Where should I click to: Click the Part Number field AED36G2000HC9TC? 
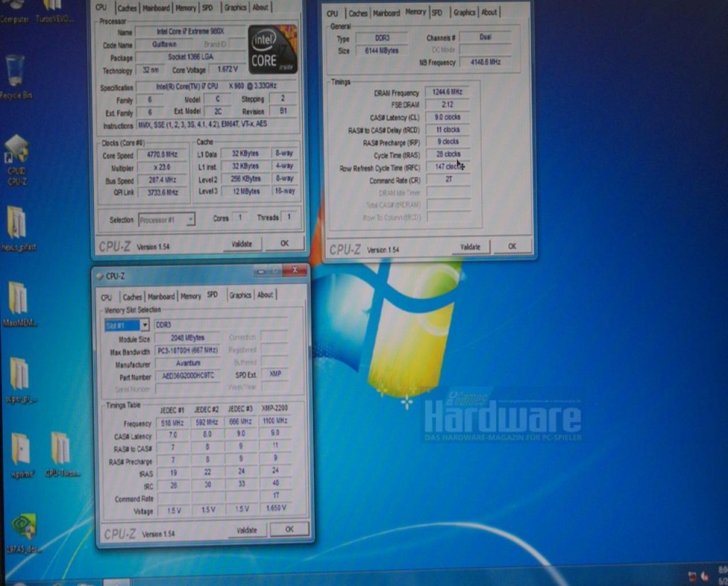(188, 377)
